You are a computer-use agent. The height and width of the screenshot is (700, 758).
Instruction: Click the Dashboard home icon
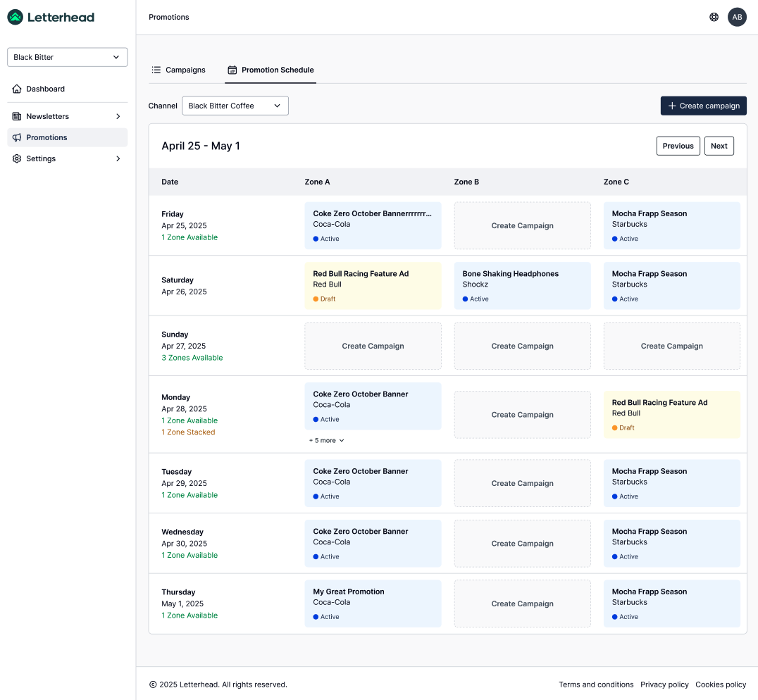17,89
